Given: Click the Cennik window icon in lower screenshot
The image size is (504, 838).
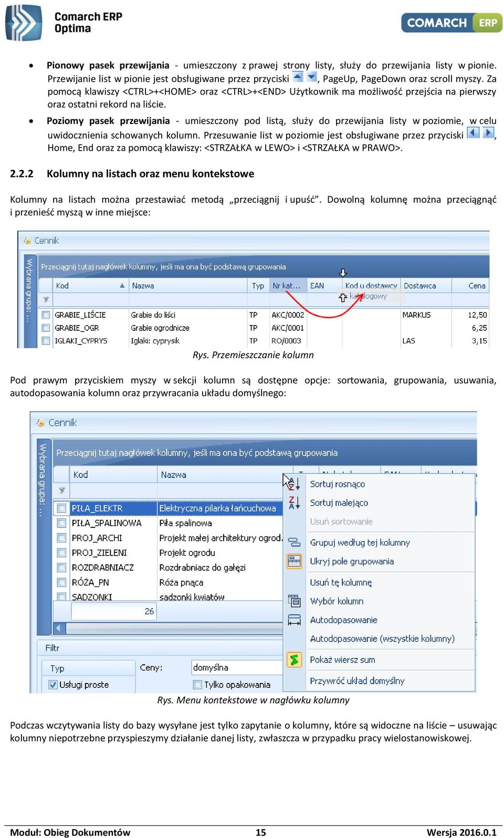Looking at the screenshot, I should (40, 423).
